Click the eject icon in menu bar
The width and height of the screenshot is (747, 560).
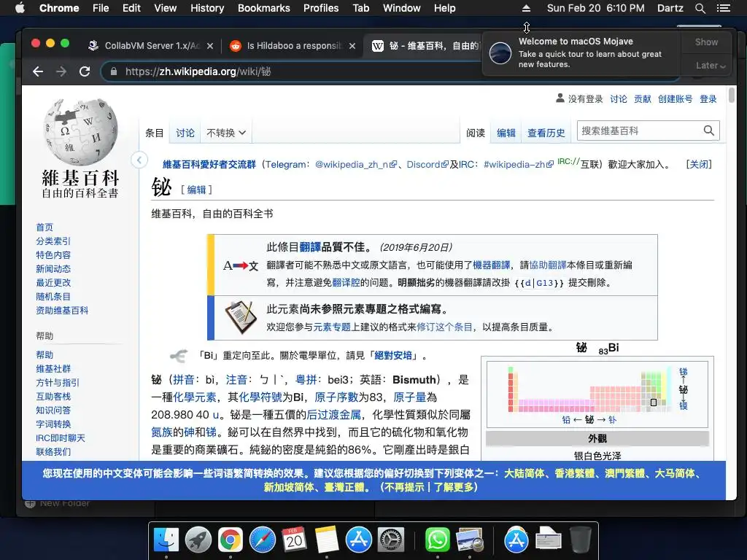coord(526,8)
